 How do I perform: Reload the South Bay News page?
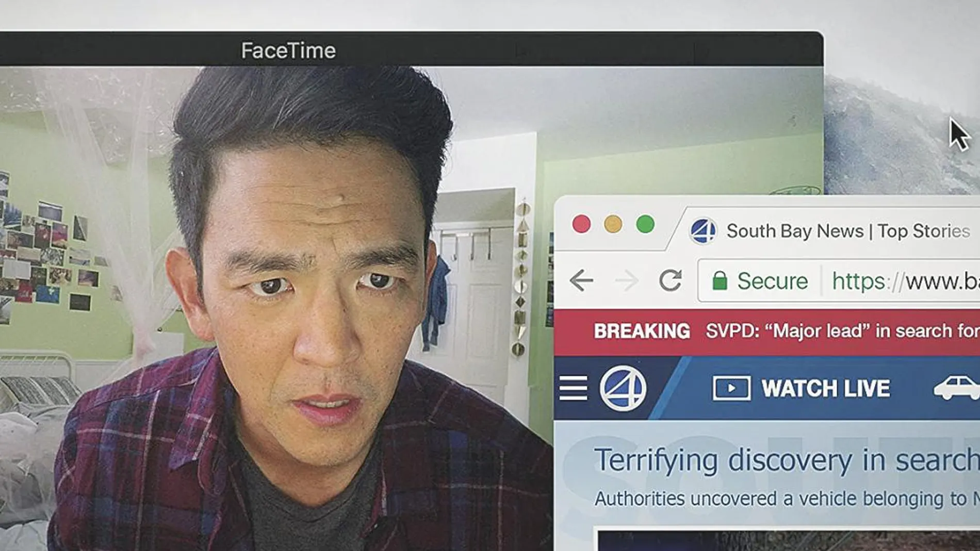click(671, 280)
